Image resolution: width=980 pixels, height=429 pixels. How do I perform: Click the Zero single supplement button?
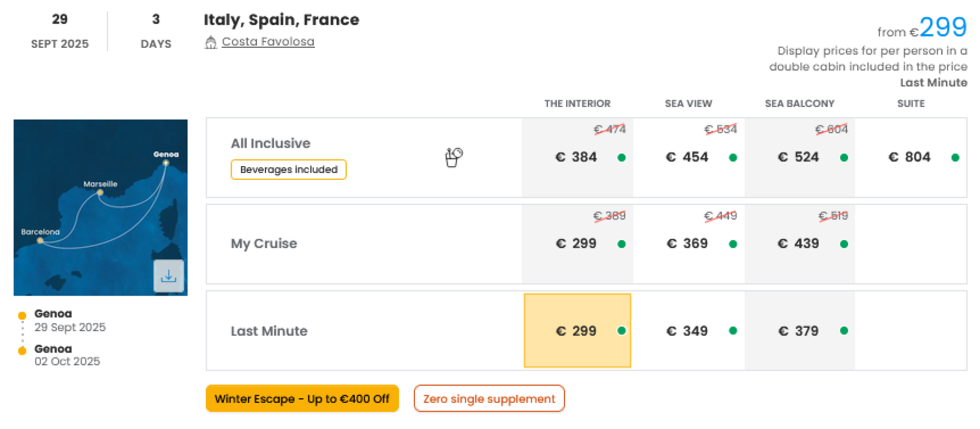[489, 398]
